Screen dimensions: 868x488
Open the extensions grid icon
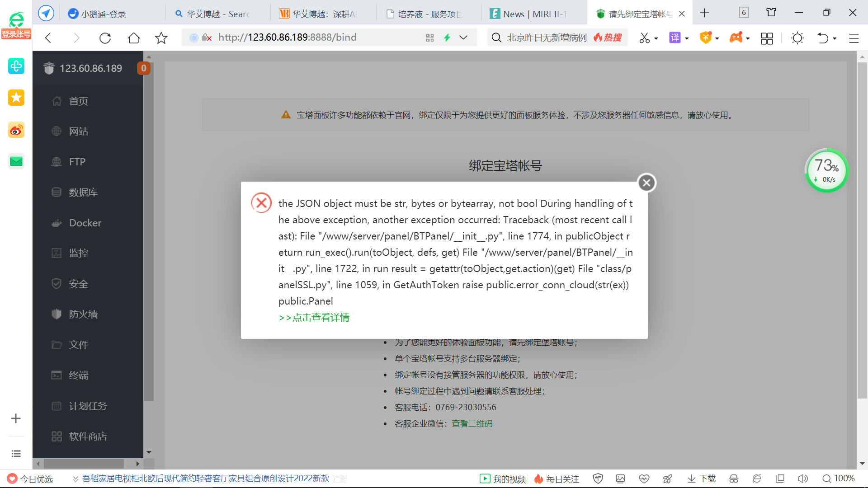tap(767, 38)
